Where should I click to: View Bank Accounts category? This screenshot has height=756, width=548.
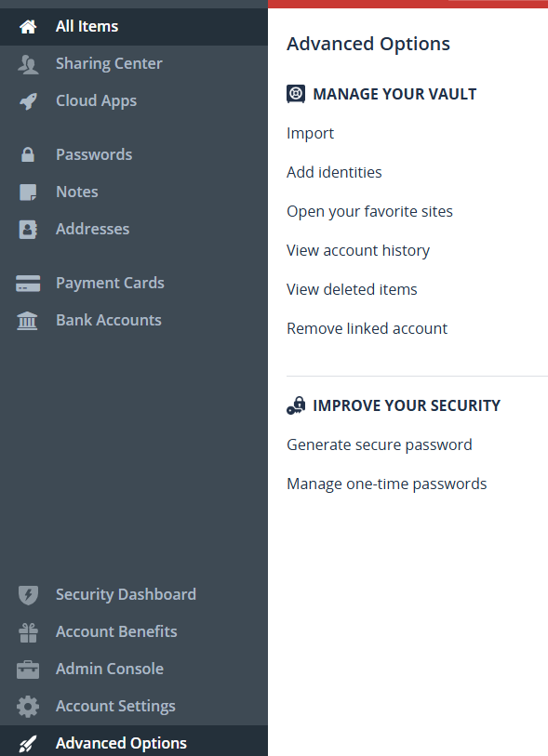(x=134, y=320)
